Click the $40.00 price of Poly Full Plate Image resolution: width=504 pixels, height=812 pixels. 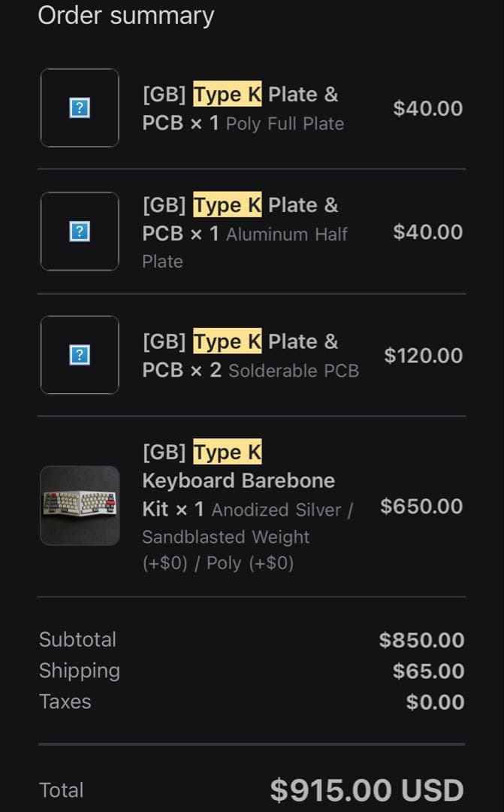(427, 108)
